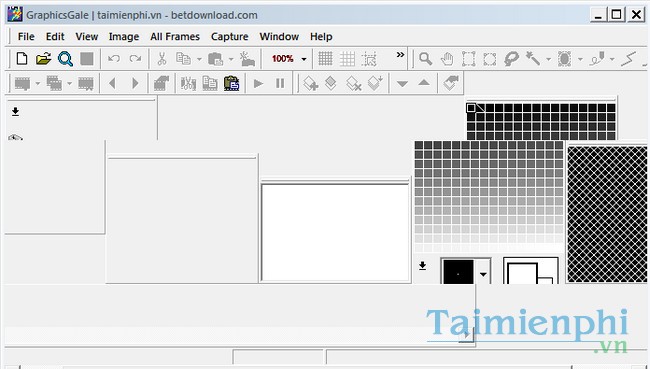650x369 pixels.
Task: Click the Add Frame filmstrip icon
Action: pyautogui.click(x=22, y=84)
